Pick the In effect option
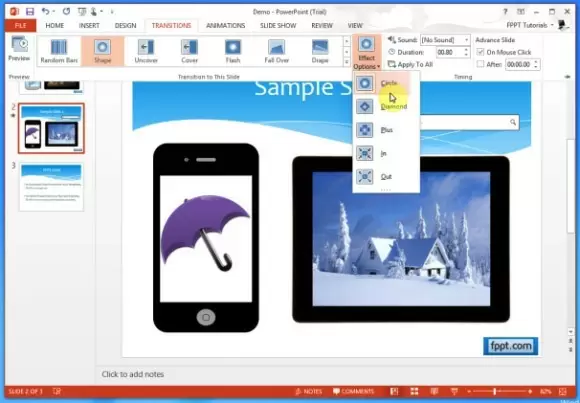Screen dimensions: 580x403 [x=386, y=153]
